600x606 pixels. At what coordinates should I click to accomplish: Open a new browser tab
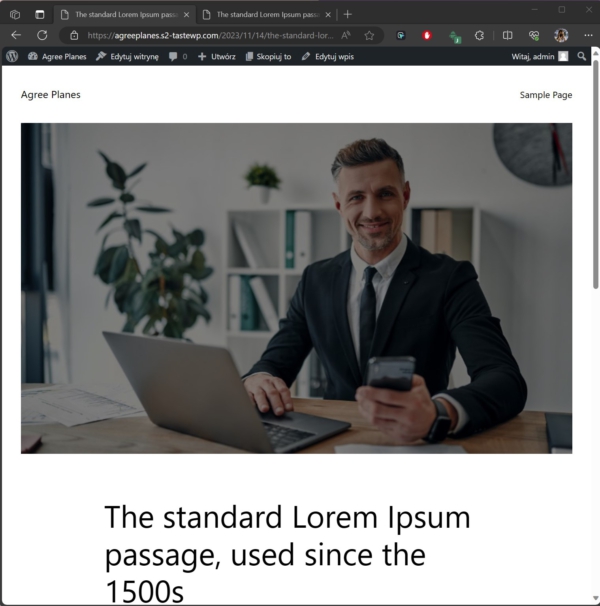348,14
